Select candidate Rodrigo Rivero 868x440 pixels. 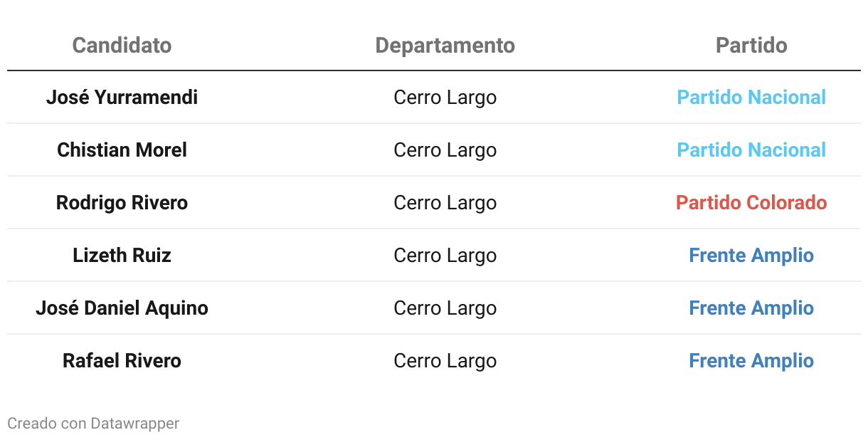tap(122, 202)
